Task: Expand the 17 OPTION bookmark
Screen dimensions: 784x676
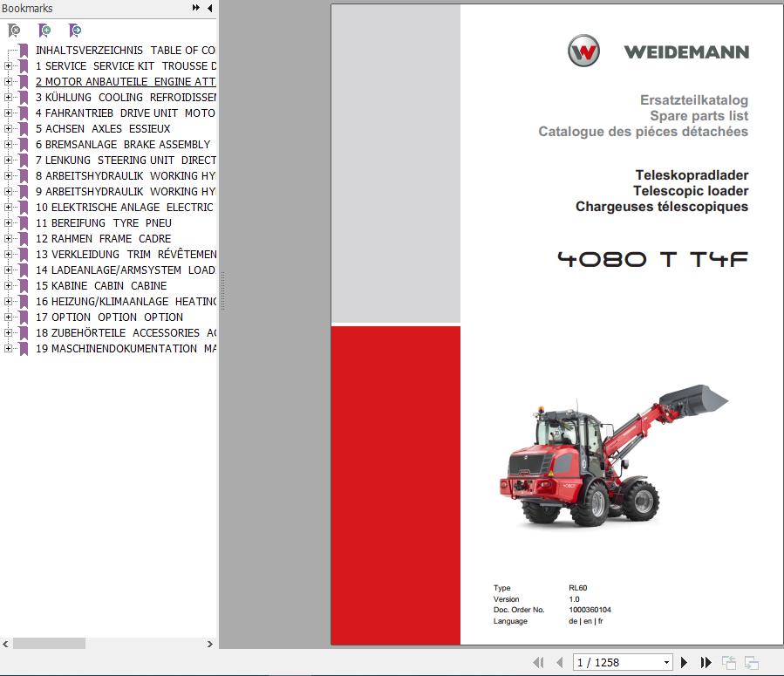Action: tap(8, 317)
